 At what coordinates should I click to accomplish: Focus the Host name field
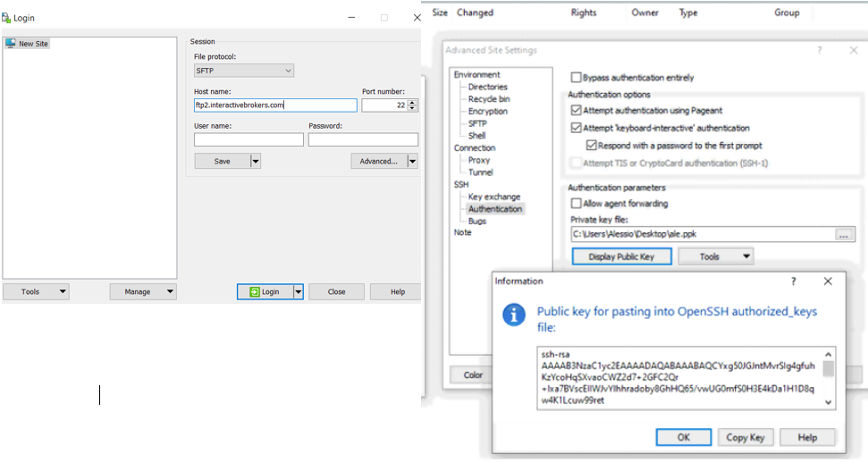click(x=275, y=105)
